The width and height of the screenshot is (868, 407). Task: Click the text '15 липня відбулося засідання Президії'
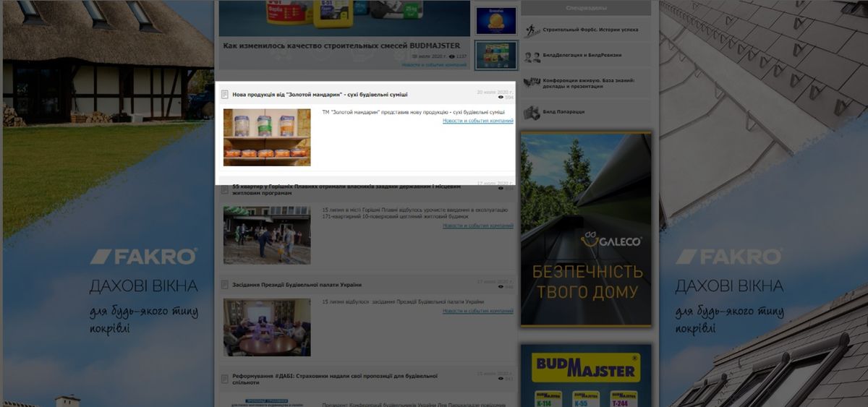pyautogui.click(x=403, y=301)
